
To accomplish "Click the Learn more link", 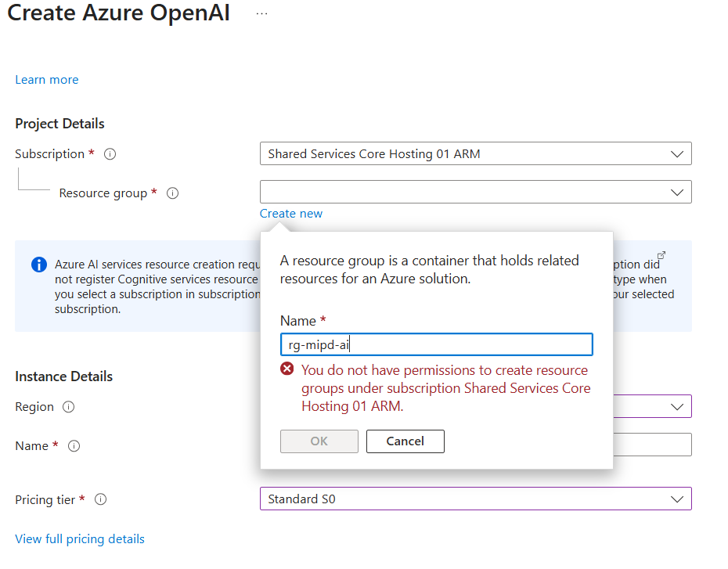I will 47,80.
